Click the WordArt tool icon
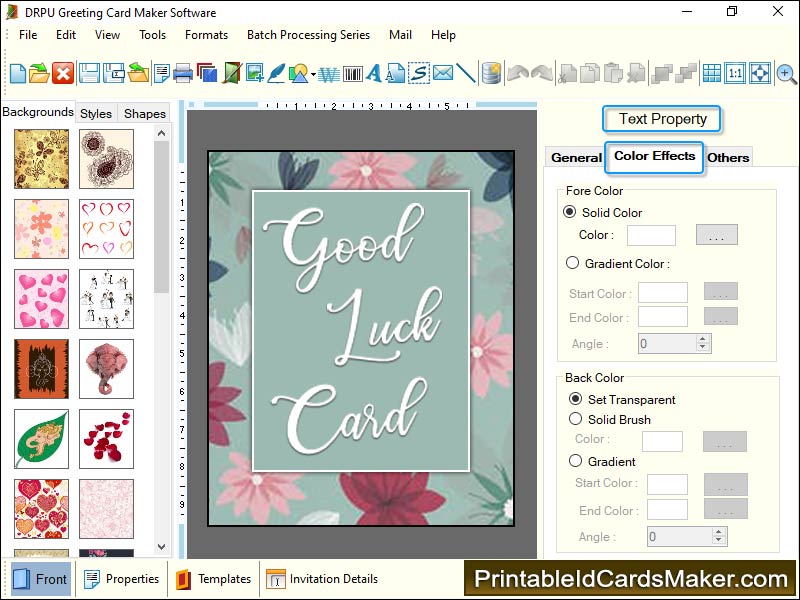Image resolution: width=800 pixels, height=600 pixels. pyautogui.click(x=329, y=73)
